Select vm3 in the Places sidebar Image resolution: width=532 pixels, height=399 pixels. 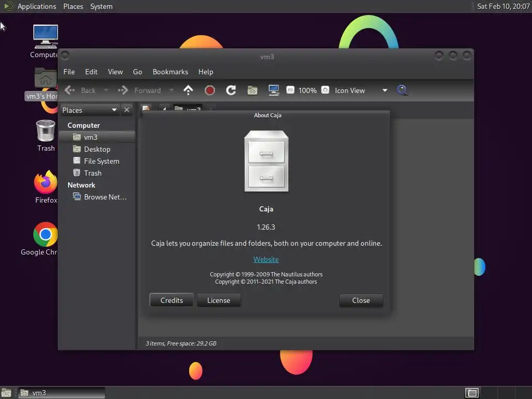coord(97,137)
